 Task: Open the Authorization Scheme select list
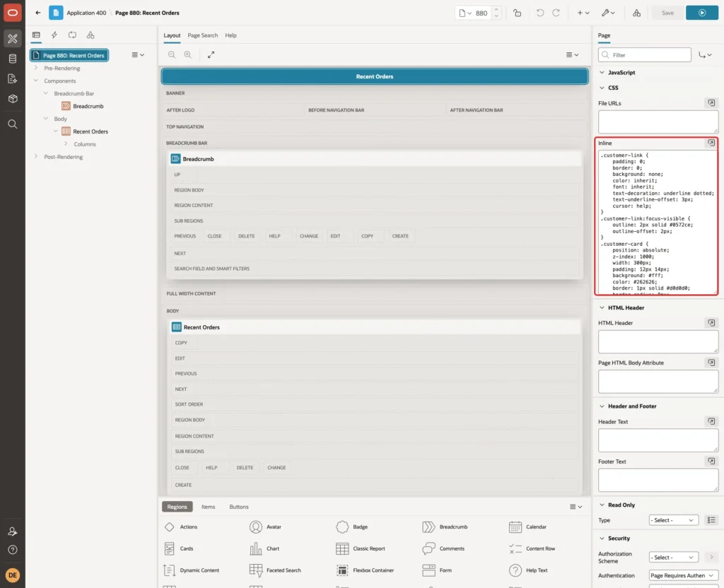pos(673,558)
